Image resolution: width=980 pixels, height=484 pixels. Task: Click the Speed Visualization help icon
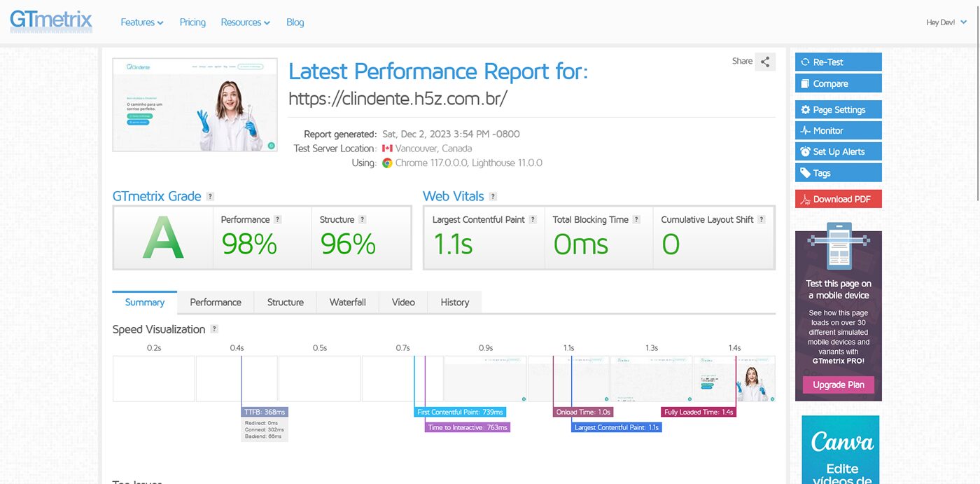coord(214,329)
